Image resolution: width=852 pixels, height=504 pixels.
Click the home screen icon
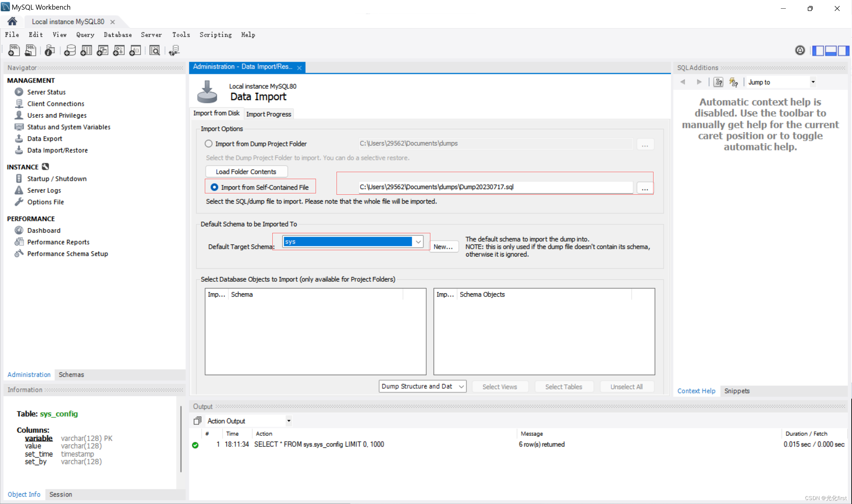click(12, 21)
